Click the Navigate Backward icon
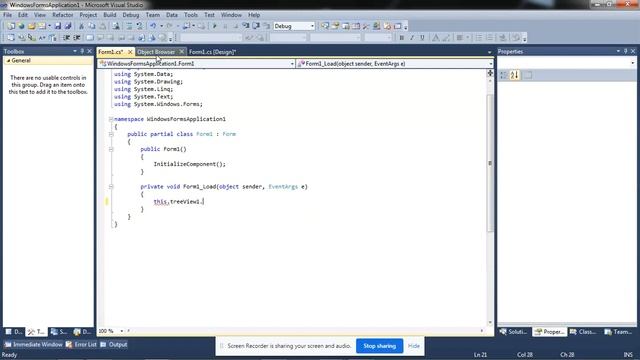 186,26
